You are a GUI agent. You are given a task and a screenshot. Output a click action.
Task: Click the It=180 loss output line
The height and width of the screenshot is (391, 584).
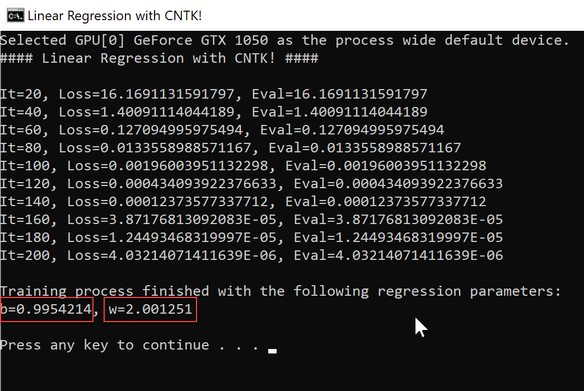(251, 237)
